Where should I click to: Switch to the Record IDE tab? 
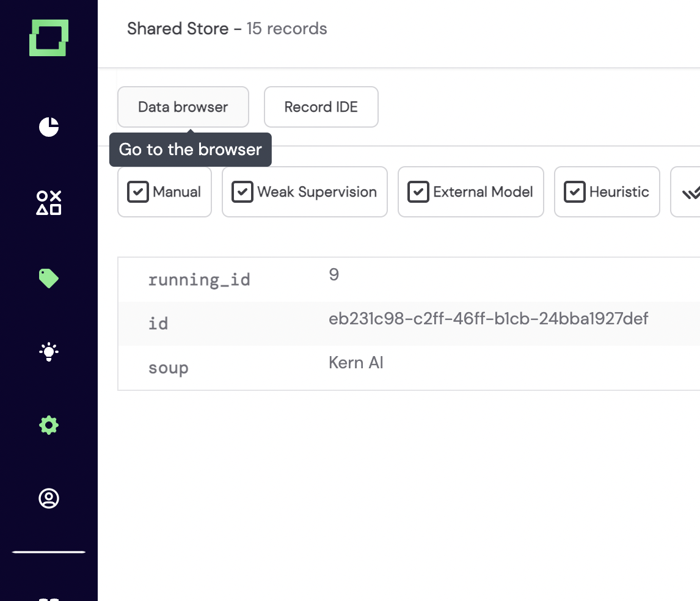click(321, 107)
